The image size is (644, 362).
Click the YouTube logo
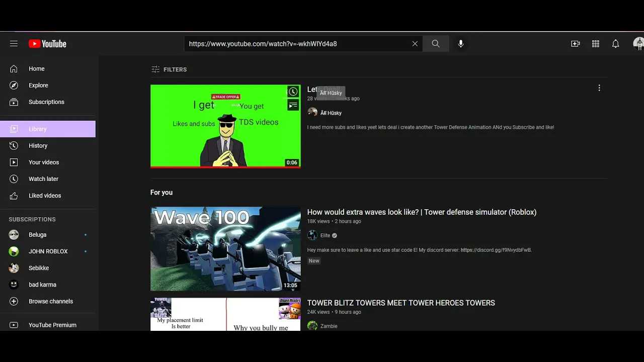47,44
